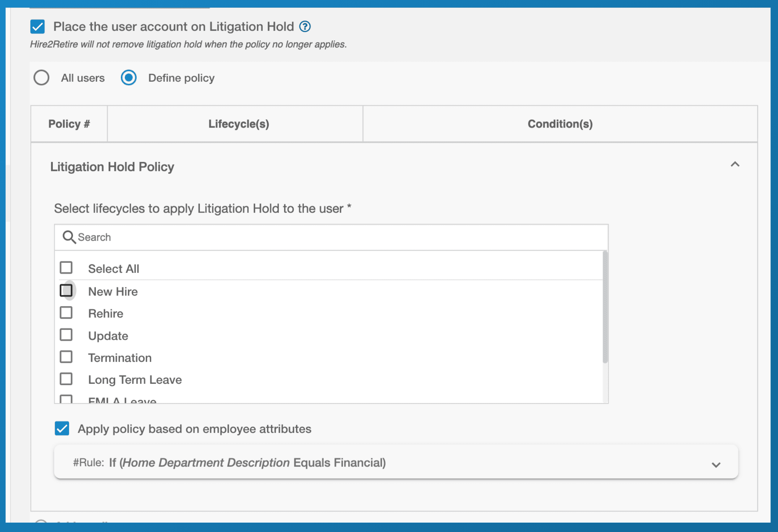Check the Update lifecycle checkbox
Viewport: 778px width, 532px height.
click(x=66, y=335)
